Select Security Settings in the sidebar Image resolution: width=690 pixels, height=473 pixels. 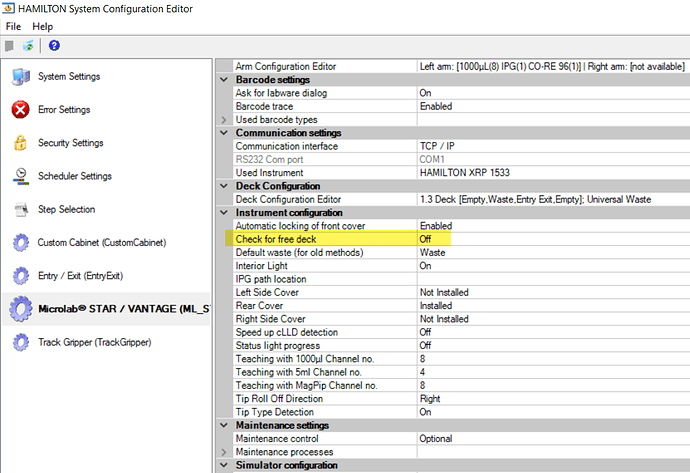click(x=71, y=143)
